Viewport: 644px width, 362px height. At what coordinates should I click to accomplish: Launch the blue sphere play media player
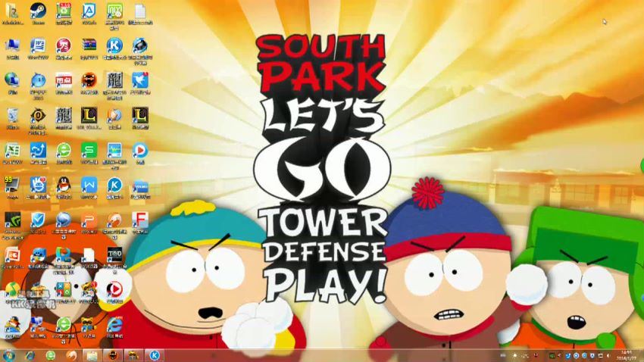click(64, 220)
